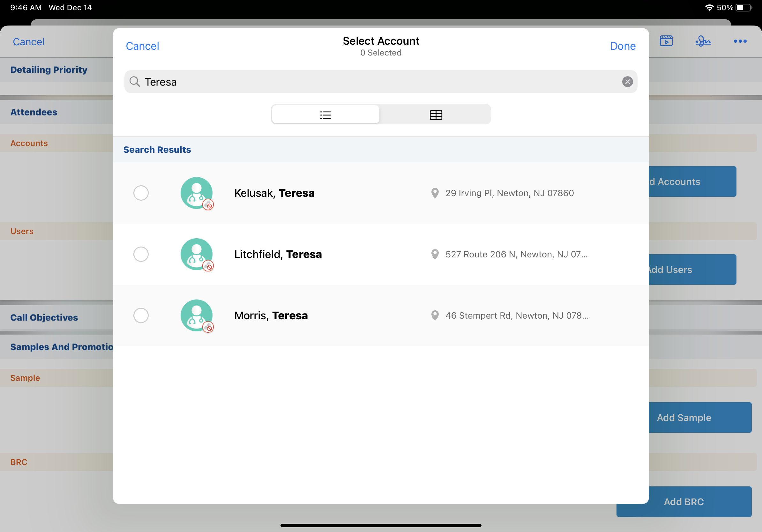Click Morris Teresa's doctor avatar icon
Image resolution: width=762 pixels, height=532 pixels.
point(197,315)
